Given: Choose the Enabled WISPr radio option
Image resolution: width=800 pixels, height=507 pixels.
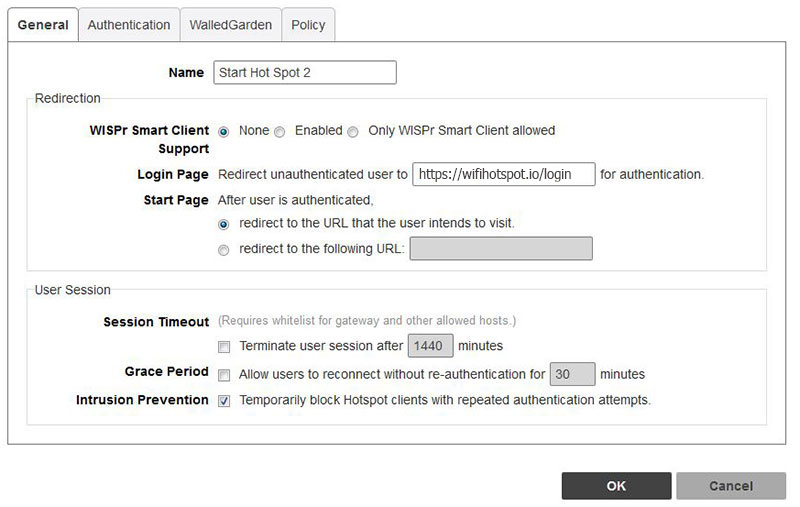Looking at the screenshot, I should [x=280, y=131].
